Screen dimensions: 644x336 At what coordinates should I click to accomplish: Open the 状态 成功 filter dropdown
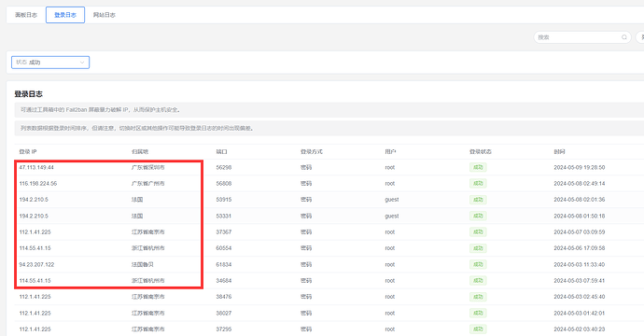50,63
